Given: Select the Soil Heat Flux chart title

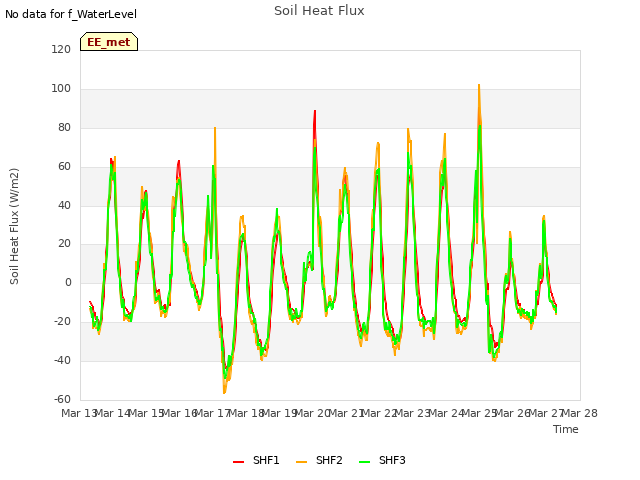Looking at the screenshot, I should (319, 11).
